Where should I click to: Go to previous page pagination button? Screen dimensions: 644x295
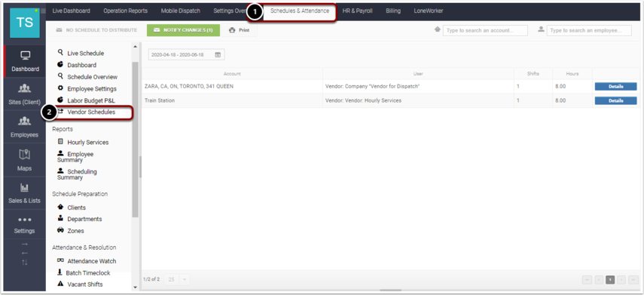pyautogui.click(x=599, y=280)
